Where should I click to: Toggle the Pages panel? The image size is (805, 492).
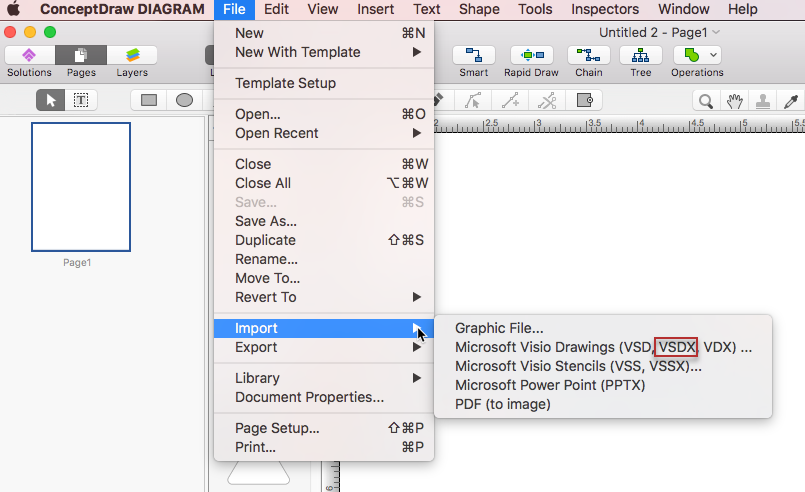(x=81, y=55)
